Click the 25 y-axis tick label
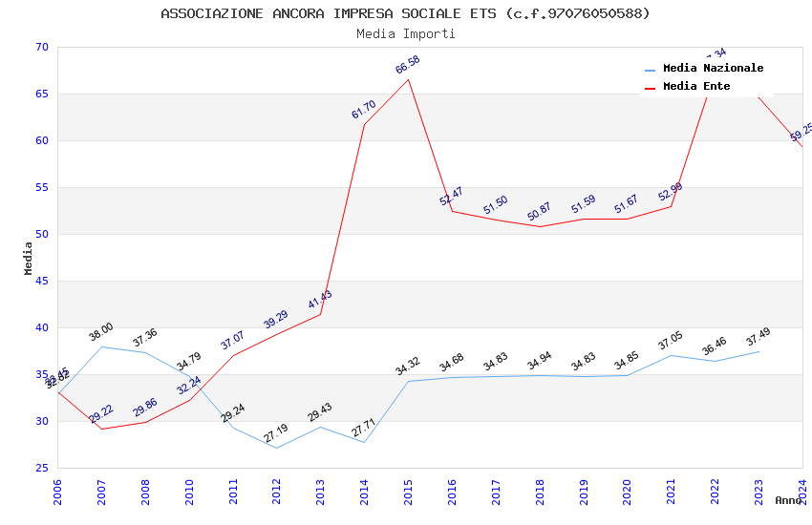 (42, 468)
